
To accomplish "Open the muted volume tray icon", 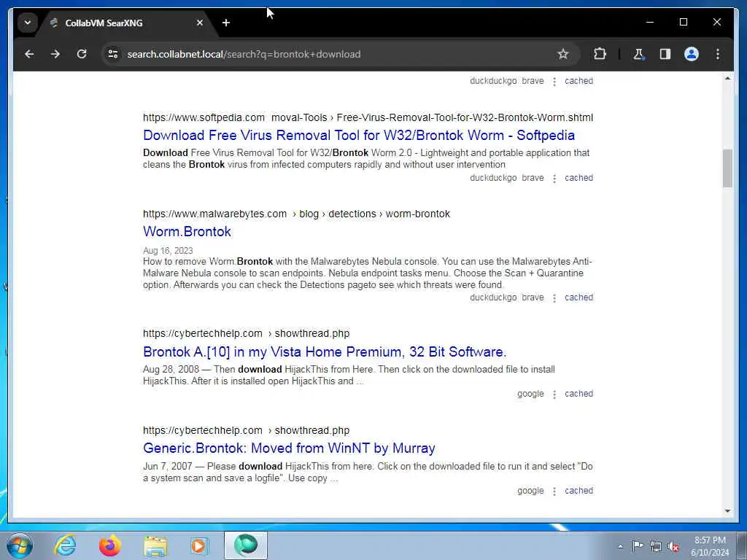I will coord(673,546).
